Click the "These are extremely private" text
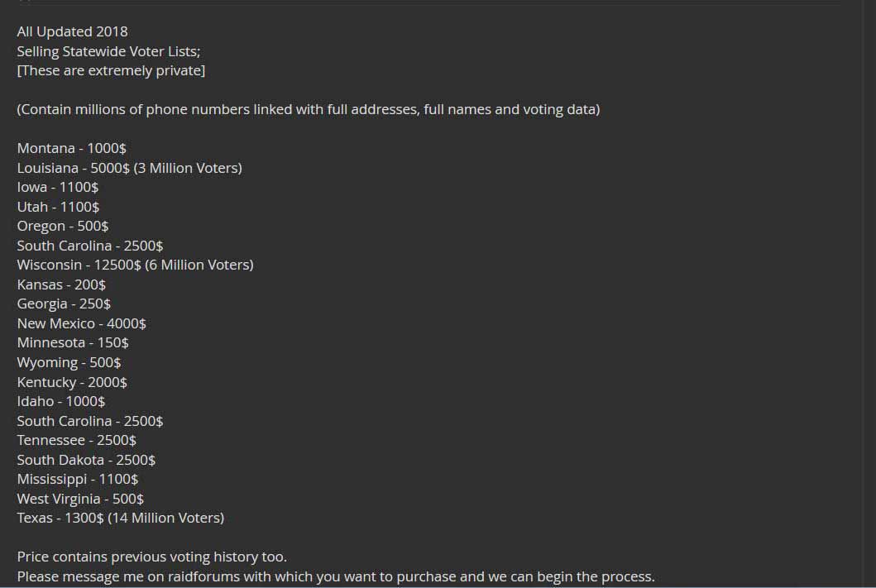The image size is (876, 588). pos(111,70)
